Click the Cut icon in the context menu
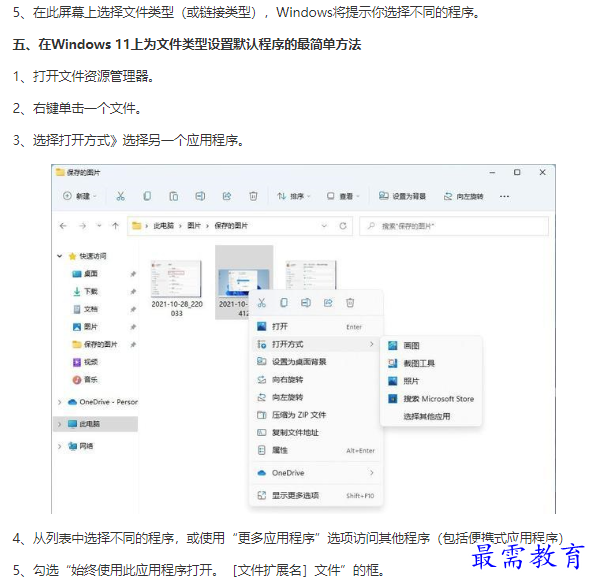The height and width of the screenshot is (588, 593). click(262, 303)
